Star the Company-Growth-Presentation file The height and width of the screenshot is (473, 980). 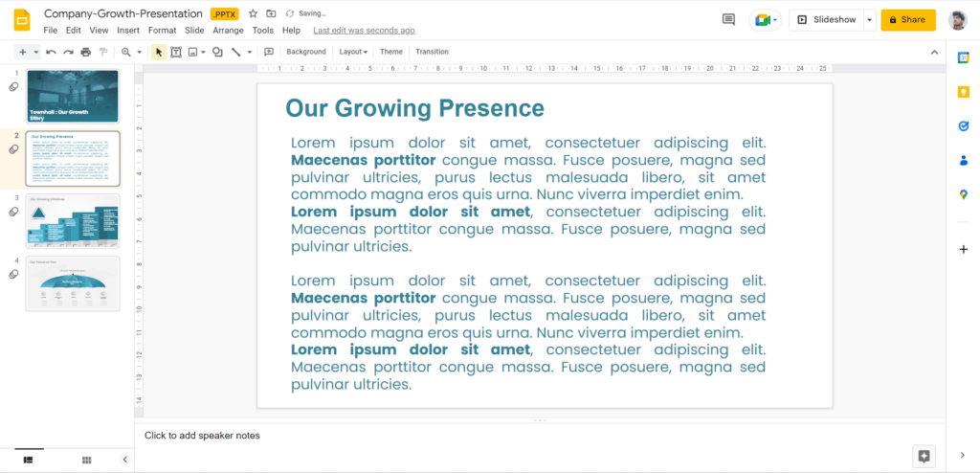click(x=253, y=13)
